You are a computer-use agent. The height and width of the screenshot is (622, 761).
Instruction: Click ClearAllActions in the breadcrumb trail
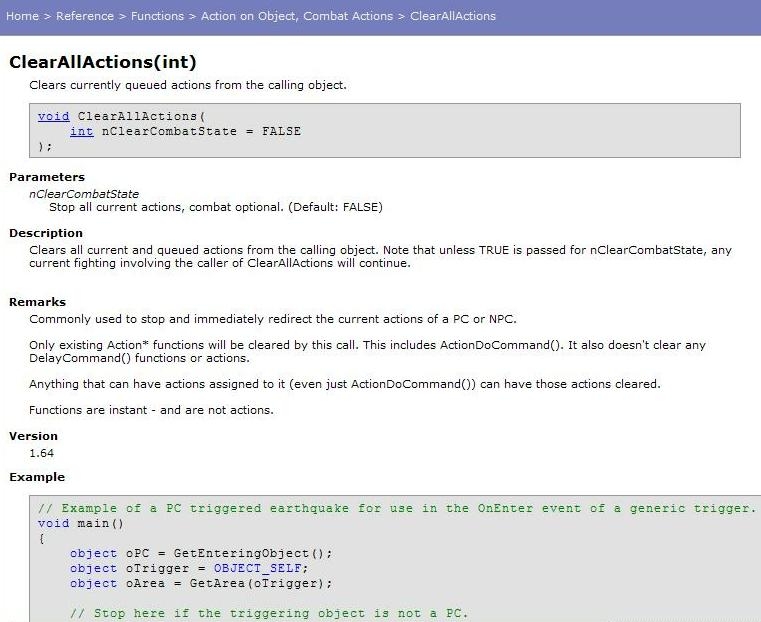453,16
